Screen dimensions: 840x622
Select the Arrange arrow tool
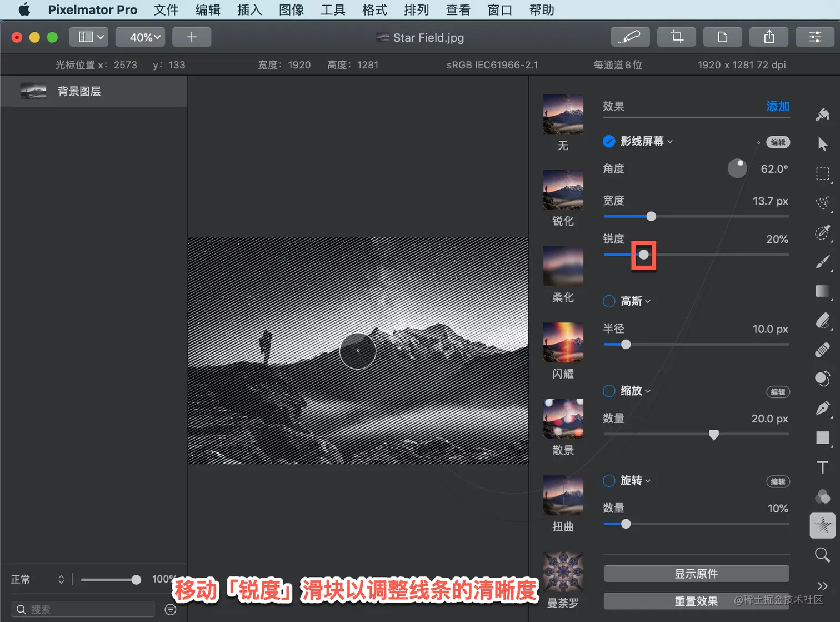tap(823, 144)
